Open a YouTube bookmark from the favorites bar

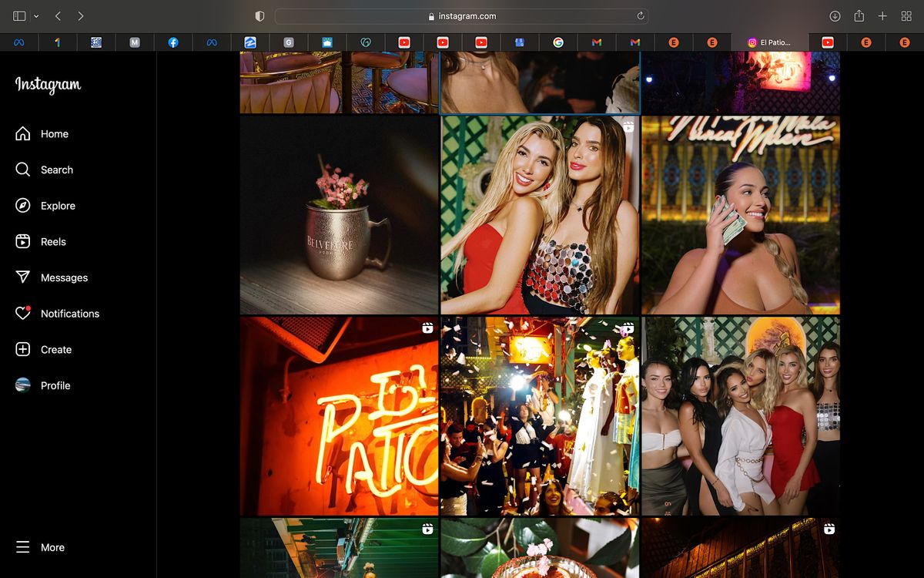404,42
